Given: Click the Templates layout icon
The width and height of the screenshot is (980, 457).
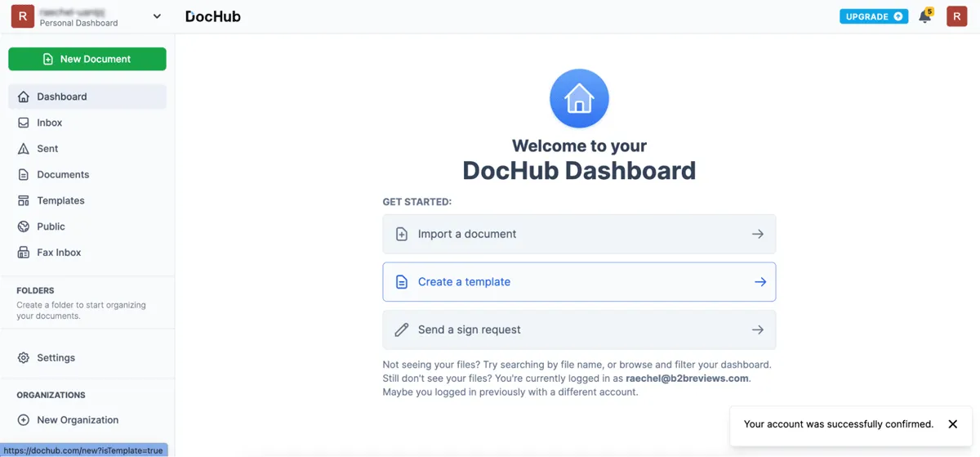Looking at the screenshot, I should (23, 200).
